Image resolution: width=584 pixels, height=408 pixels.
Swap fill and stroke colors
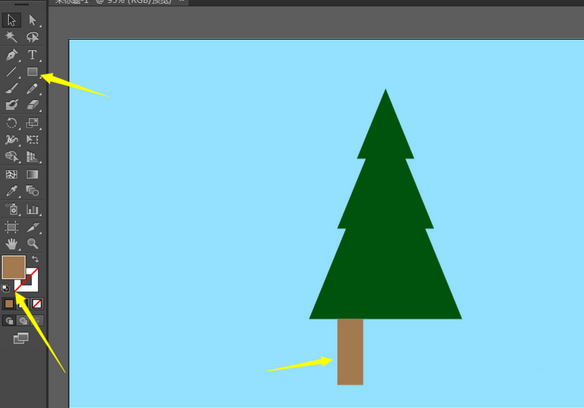click(x=35, y=259)
